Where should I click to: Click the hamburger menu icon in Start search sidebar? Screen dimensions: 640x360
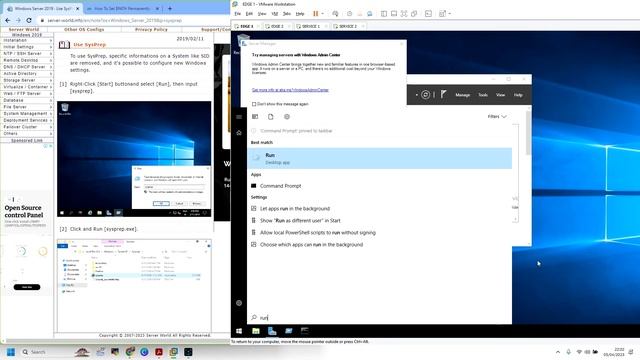239,117
